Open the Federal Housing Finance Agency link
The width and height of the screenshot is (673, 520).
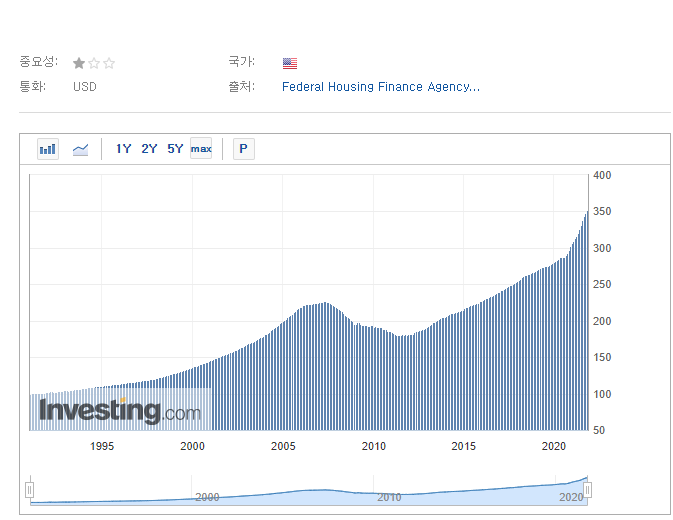[x=381, y=87]
